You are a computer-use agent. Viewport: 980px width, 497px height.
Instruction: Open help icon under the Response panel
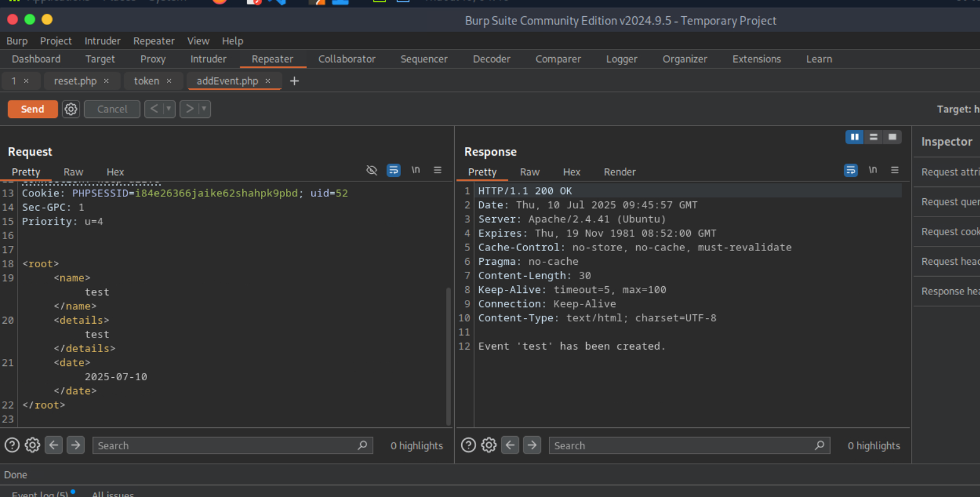coord(468,446)
